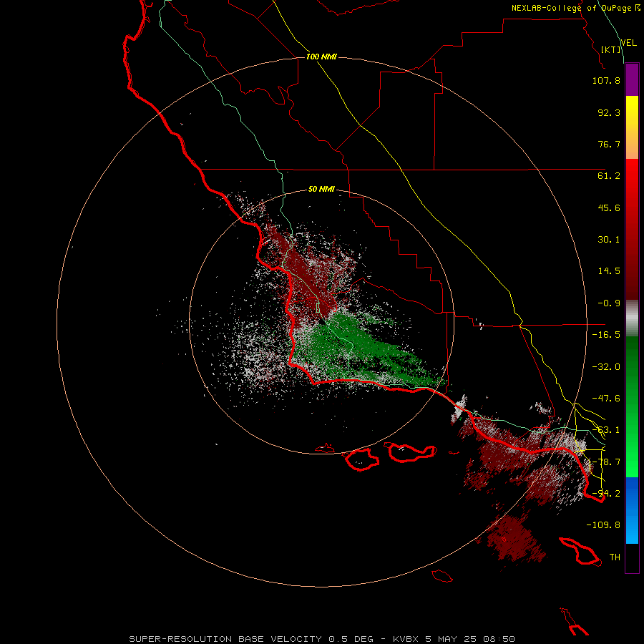Select the -47.6 scale value
This screenshot has height=644, width=644.
coord(606,399)
